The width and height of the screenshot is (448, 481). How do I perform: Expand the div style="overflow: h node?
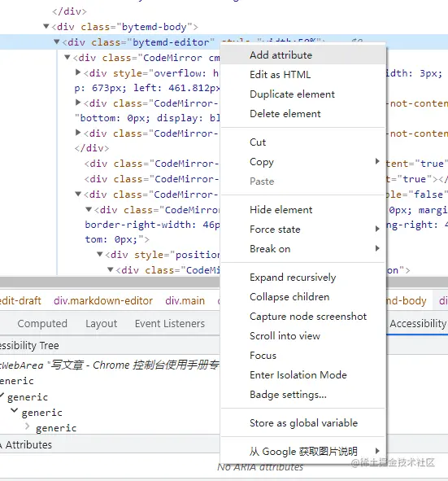[x=78, y=72]
